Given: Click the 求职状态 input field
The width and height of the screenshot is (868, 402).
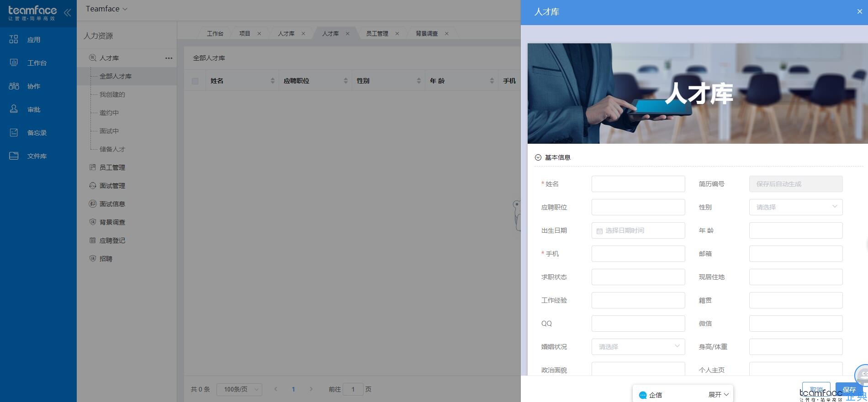Looking at the screenshot, I should point(638,277).
